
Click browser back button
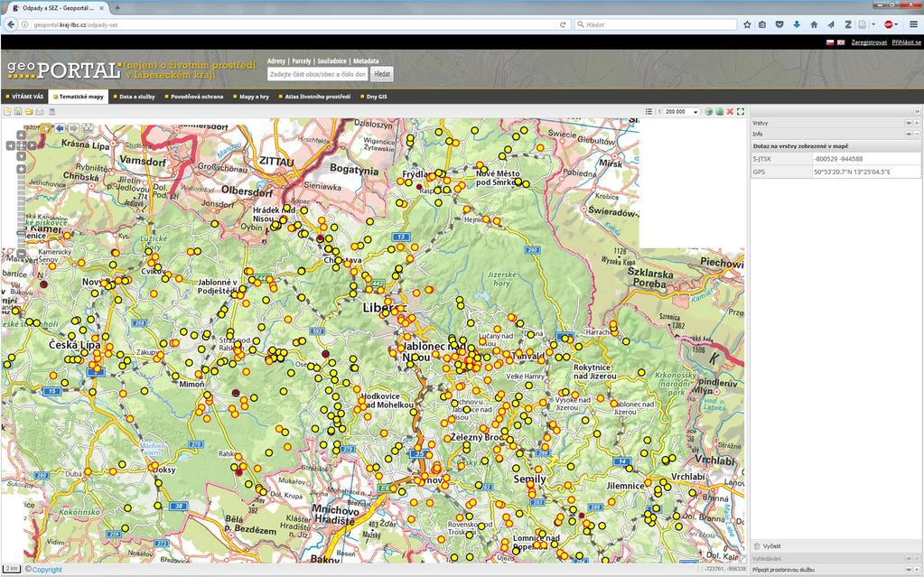(x=11, y=24)
